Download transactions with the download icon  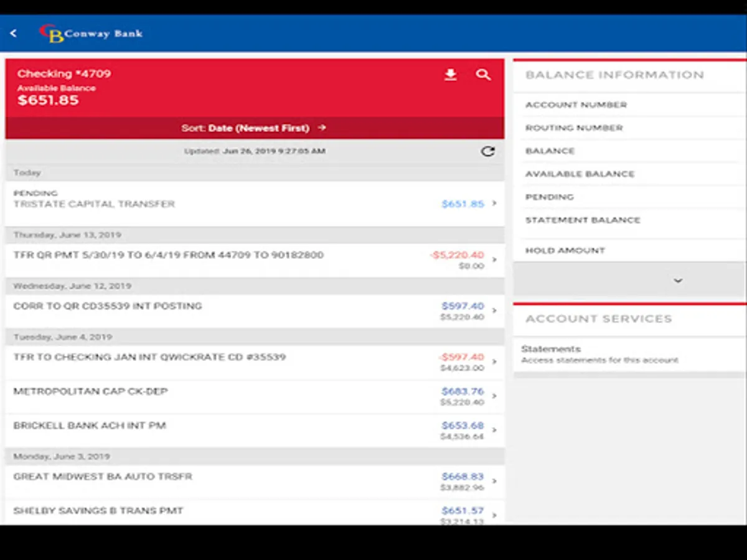point(451,75)
